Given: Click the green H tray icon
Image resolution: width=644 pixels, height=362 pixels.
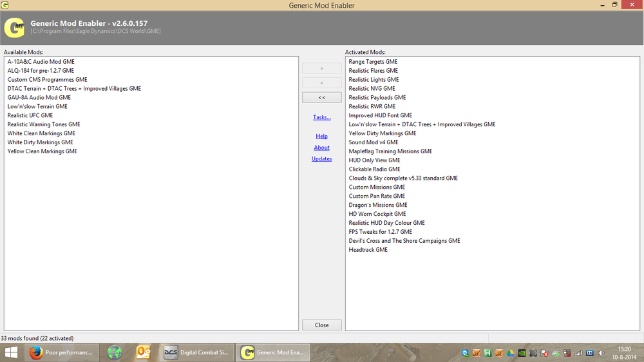Looking at the screenshot, I should pos(488,353).
